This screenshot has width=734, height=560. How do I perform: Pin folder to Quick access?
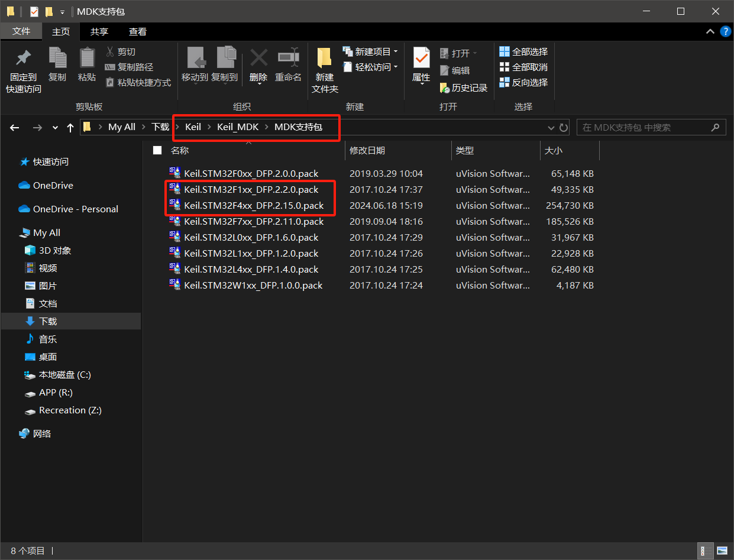24,71
